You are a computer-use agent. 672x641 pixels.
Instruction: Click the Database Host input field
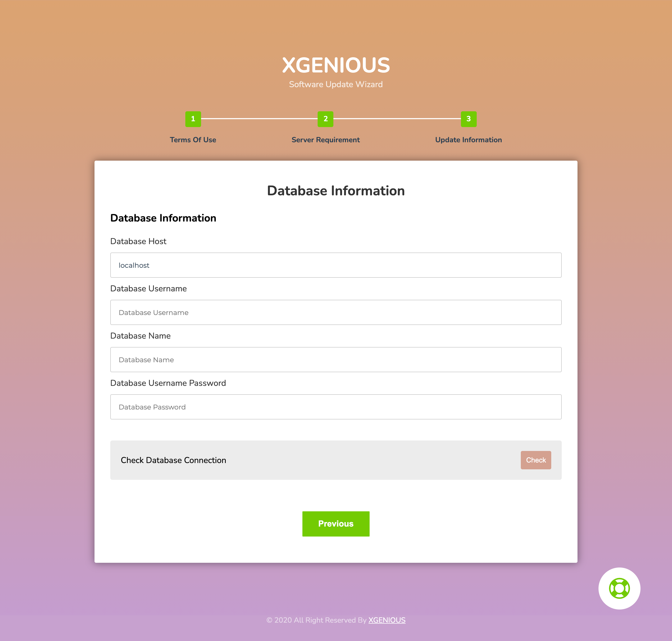pos(336,265)
